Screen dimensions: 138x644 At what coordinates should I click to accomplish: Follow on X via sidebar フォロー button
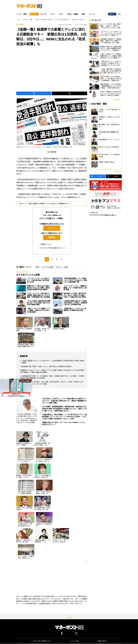[x=114, y=176]
